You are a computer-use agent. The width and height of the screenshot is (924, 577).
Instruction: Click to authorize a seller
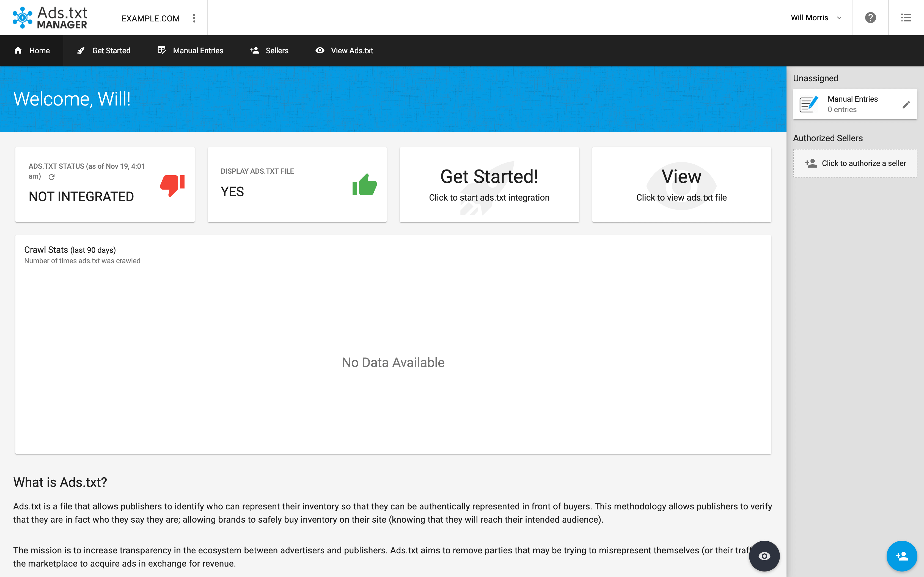click(855, 163)
